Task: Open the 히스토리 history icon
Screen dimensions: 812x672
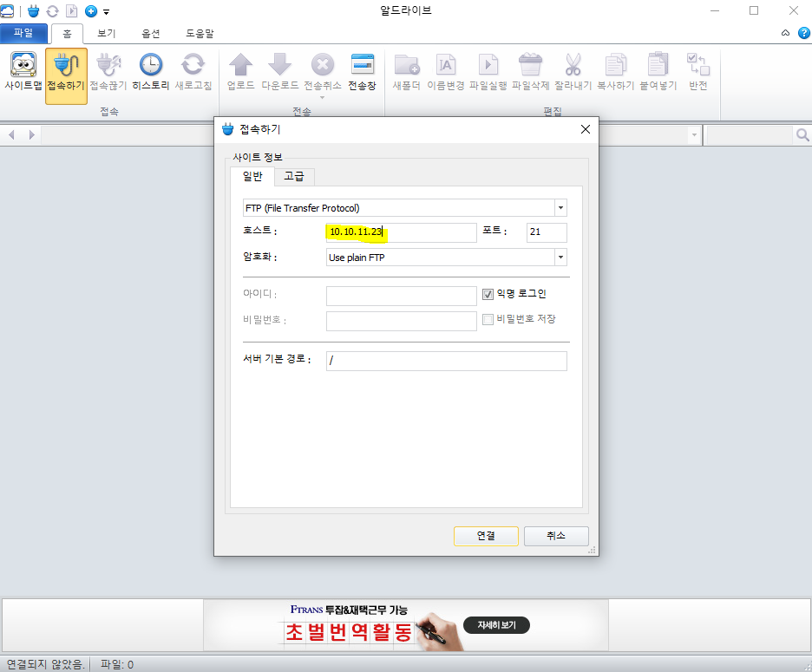Action: pos(151,72)
